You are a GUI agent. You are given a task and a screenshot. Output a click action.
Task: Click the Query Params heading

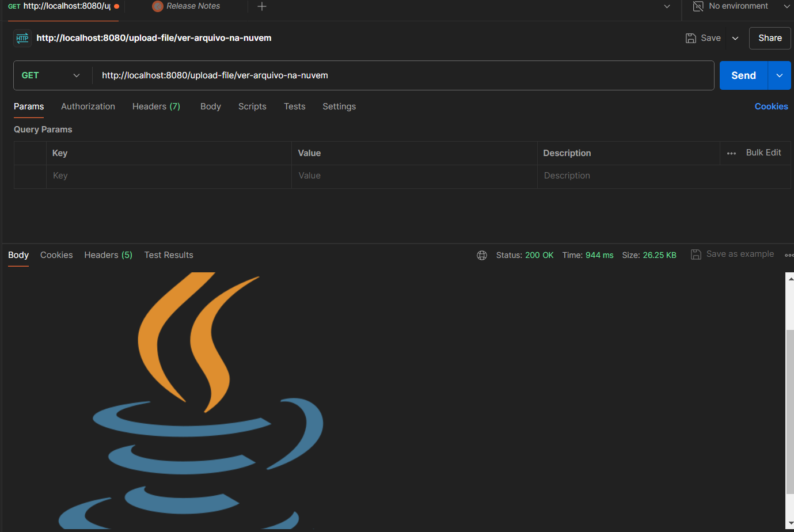point(43,130)
